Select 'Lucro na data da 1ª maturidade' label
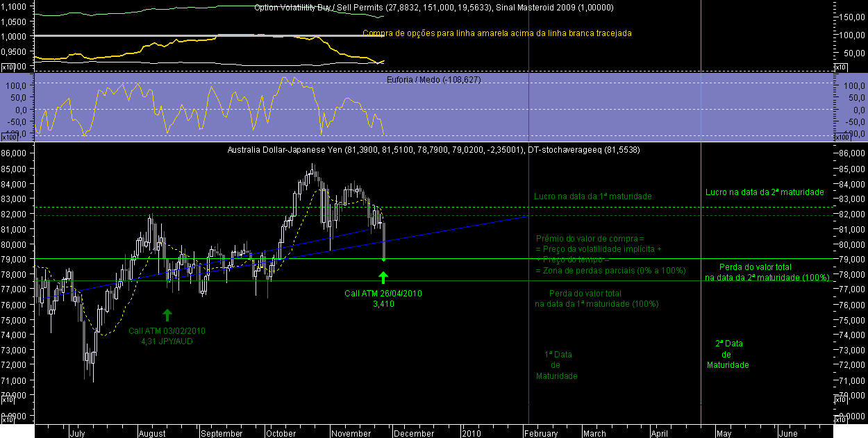This screenshot has height=438, width=868. pyautogui.click(x=593, y=196)
